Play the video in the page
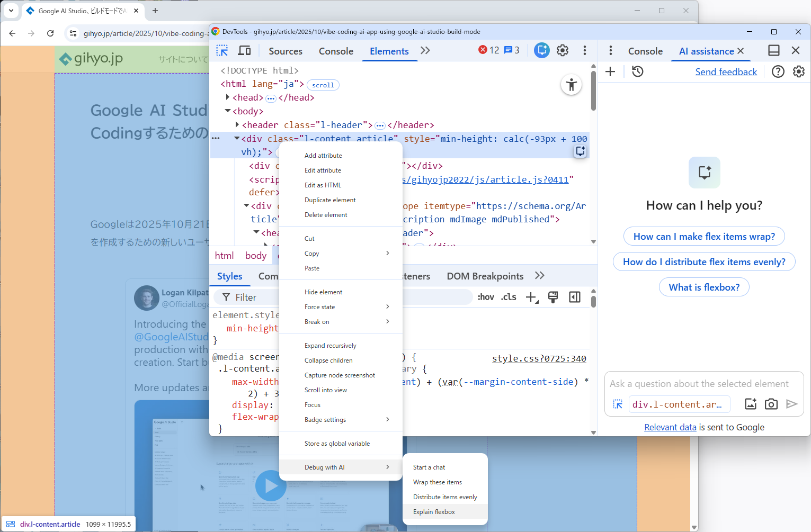 coord(271,485)
